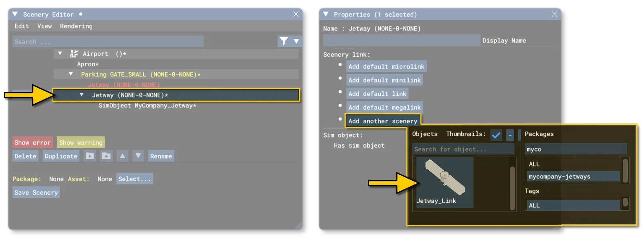Close the Scenery Editor window

click(296, 14)
